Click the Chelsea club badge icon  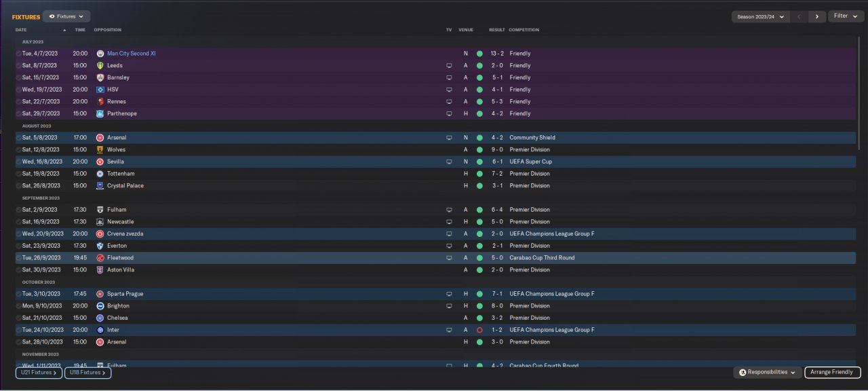[100, 318]
